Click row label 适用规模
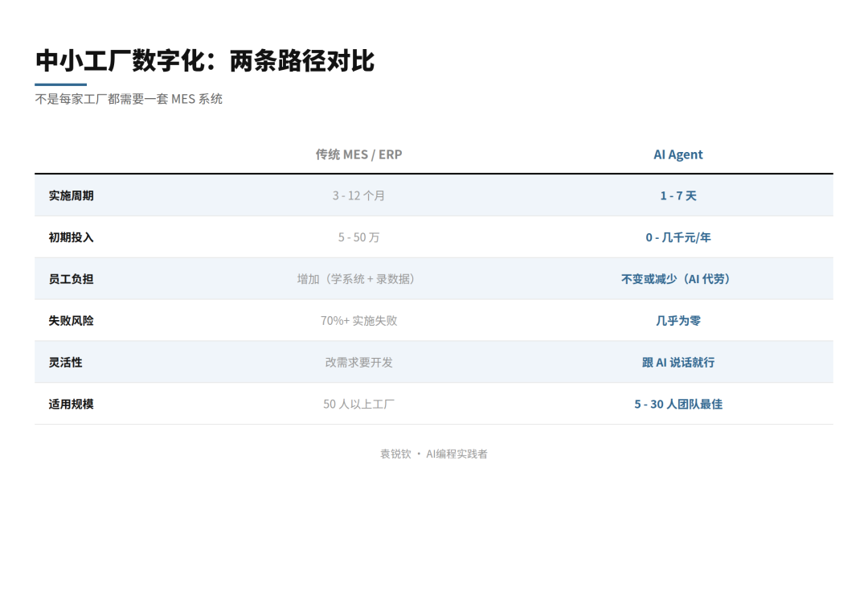The image size is (868, 608). coord(71,405)
